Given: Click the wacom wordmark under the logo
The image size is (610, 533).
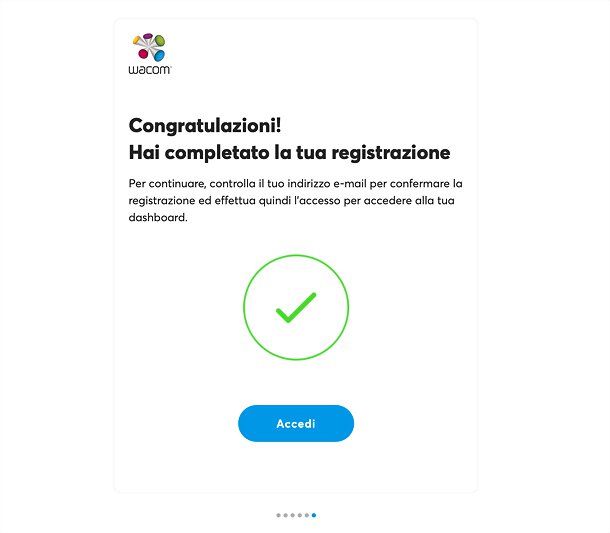Looking at the screenshot, I should coord(150,70).
